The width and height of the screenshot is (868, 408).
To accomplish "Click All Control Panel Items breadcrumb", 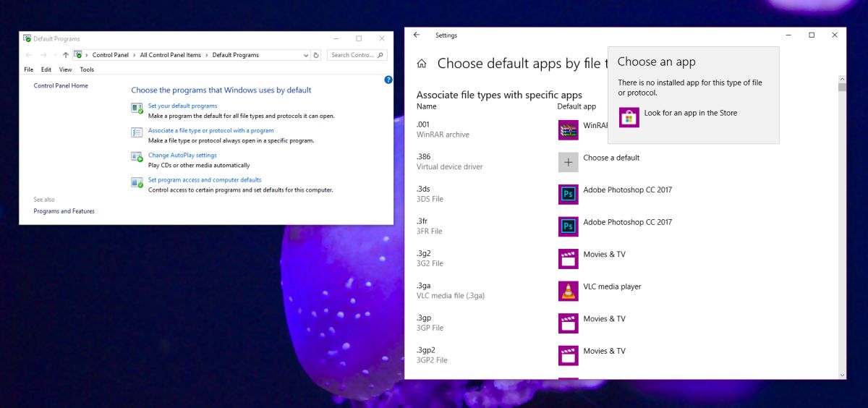I will (x=171, y=55).
